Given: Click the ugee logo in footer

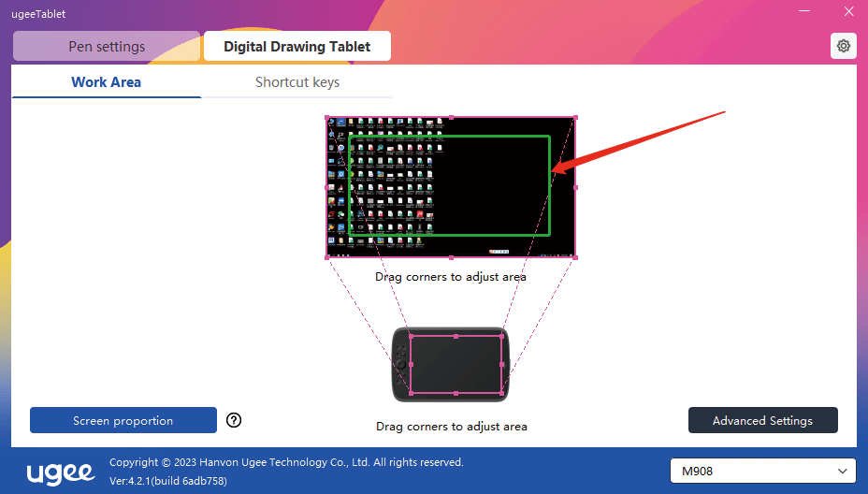Looking at the screenshot, I should [x=61, y=472].
